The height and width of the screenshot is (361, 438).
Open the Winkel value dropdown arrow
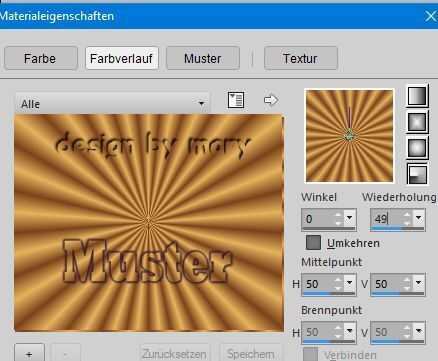pos(349,218)
